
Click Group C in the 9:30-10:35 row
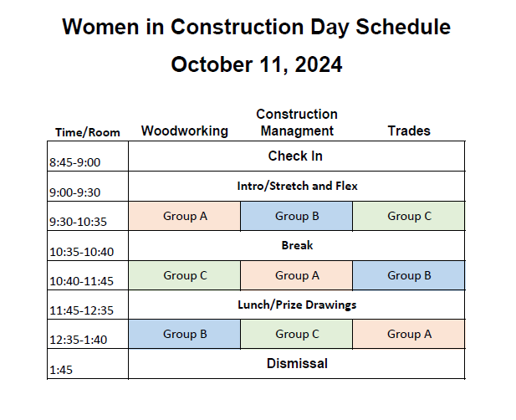[409, 216]
